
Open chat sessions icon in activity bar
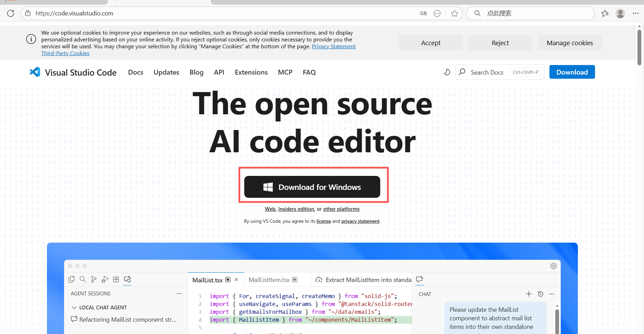[x=127, y=279]
